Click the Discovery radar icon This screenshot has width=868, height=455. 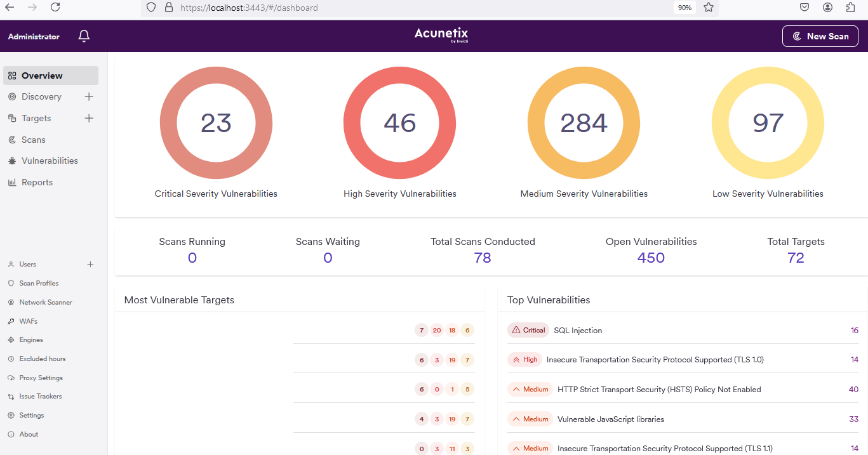pyautogui.click(x=11, y=96)
